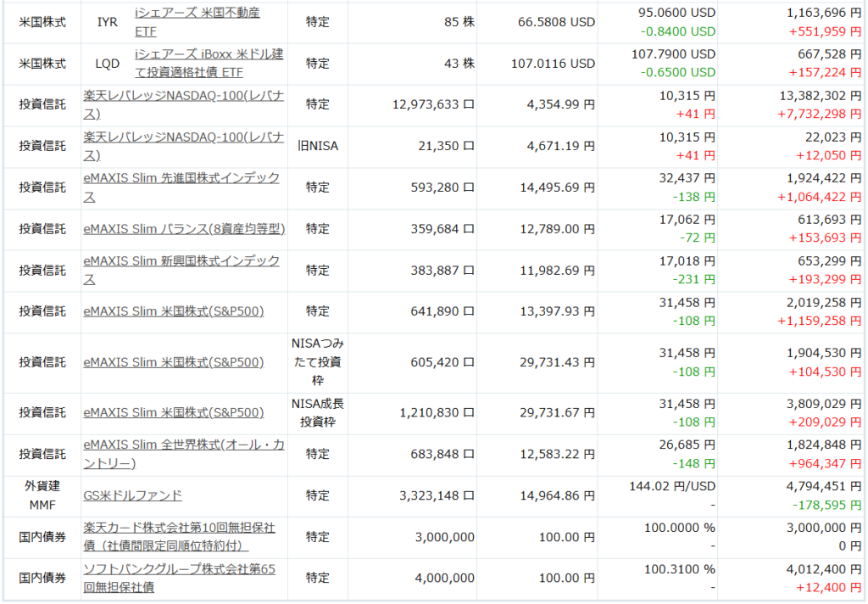
Task: Click the 641,890 口 holding quantity
Action: pos(442,311)
